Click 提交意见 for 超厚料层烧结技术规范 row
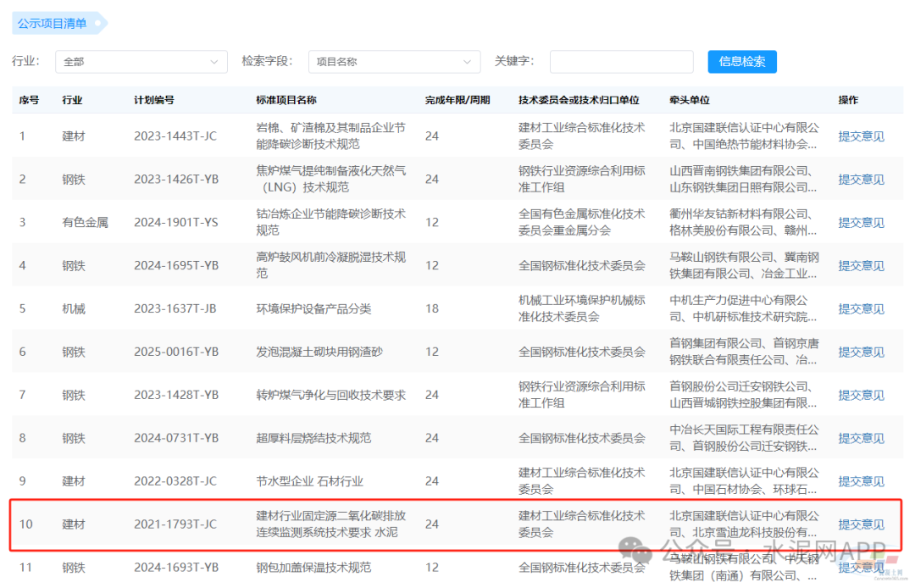915x588 pixels. [x=861, y=439]
